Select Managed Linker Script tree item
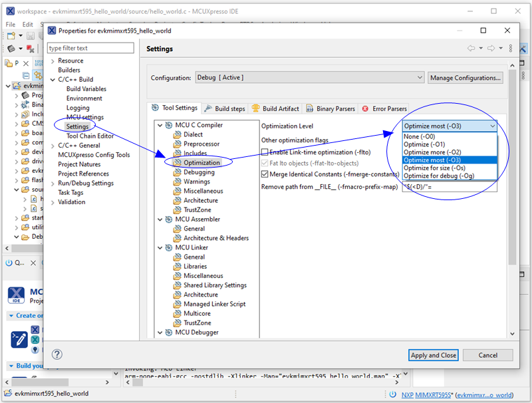The height and width of the screenshot is (403, 532). point(214,305)
